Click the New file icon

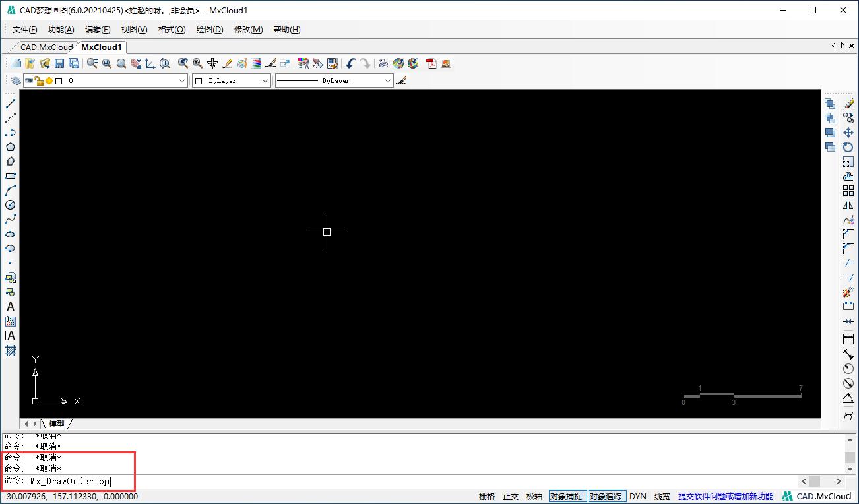(x=16, y=63)
